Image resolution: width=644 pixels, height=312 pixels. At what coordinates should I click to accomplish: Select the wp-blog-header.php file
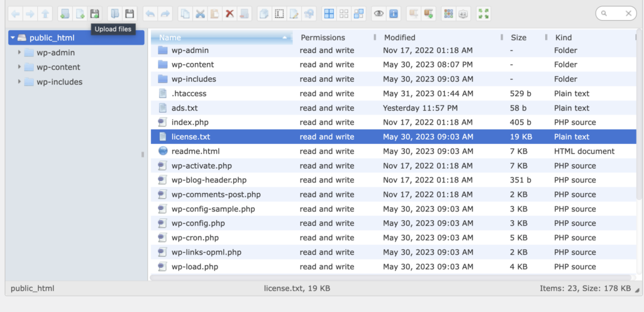click(x=394, y=181)
